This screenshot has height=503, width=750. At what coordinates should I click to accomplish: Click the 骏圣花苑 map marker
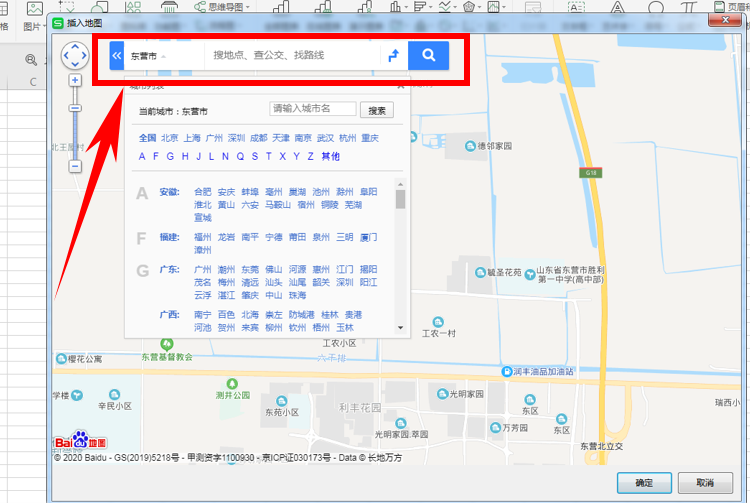[480, 273]
